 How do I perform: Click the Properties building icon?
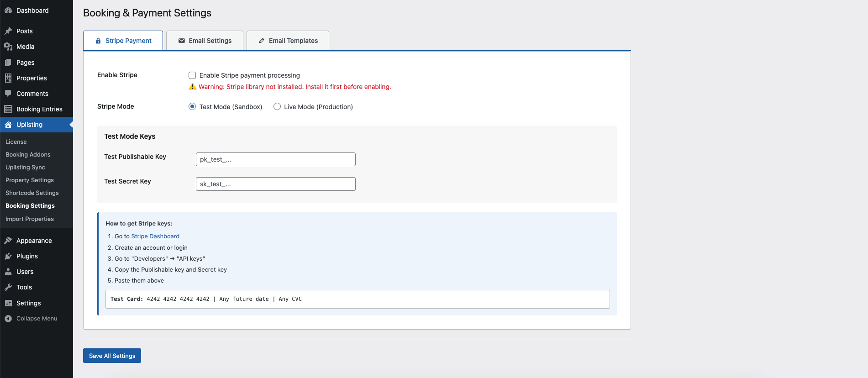click(x=8, y=78)
